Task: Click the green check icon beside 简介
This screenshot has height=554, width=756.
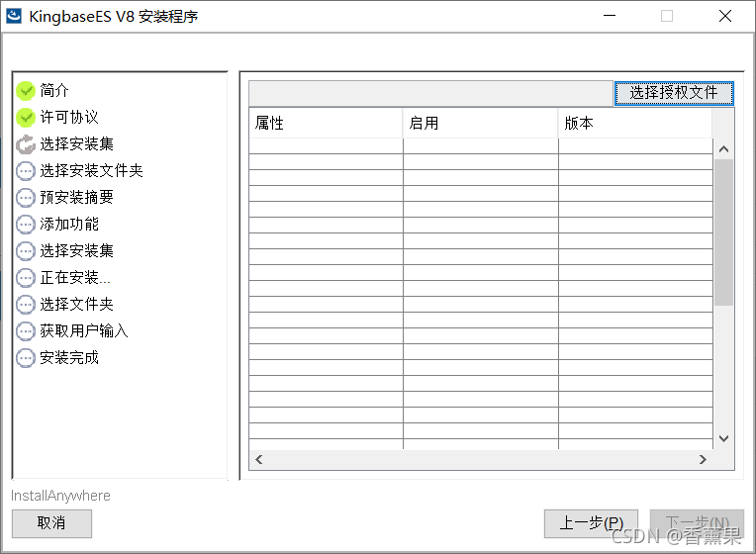Action: click(x=26, y=91)
